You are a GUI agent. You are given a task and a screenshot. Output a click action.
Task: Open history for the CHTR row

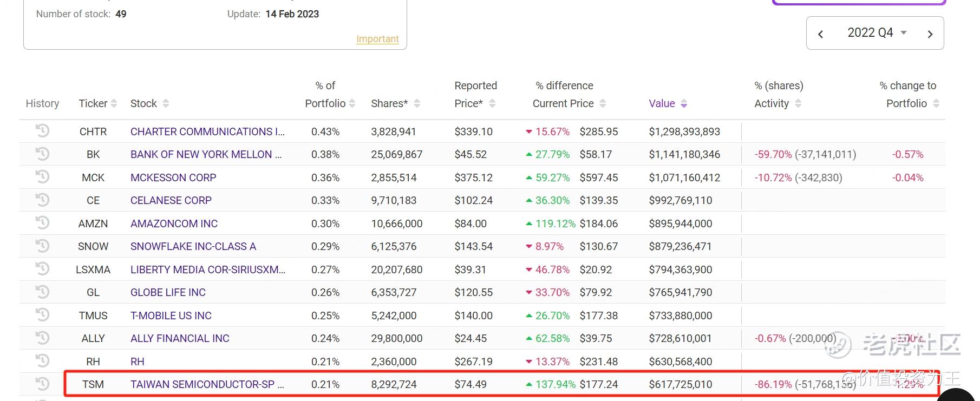click(x=42, y=131)
